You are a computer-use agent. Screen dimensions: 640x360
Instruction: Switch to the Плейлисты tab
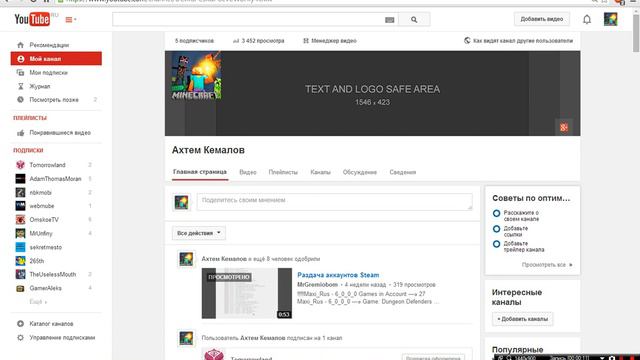coord(283,172)
